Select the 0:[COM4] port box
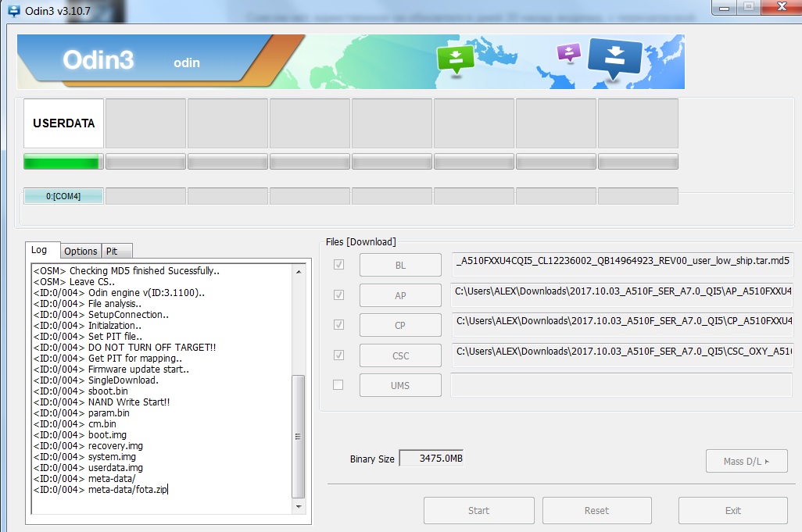Screen dimensions: 802x532 coord(63,196)
